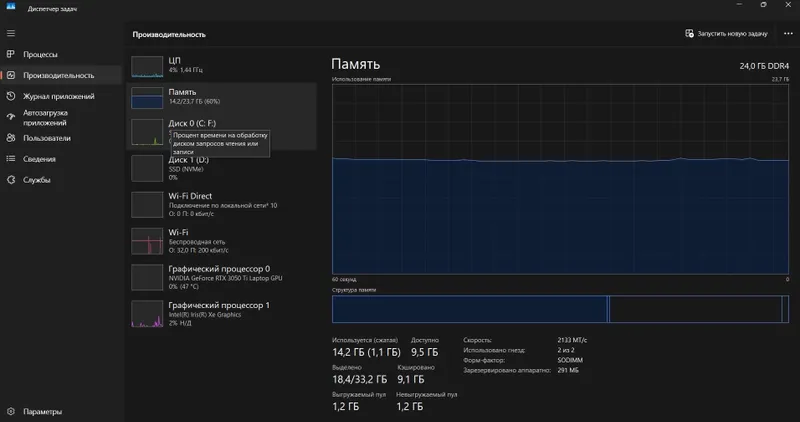This screenshot has width=800, height=422.
Task: Click NVIDIA GeForce RTX 3050 Ti Laptop GPU text
Action: tap(226, 278)
